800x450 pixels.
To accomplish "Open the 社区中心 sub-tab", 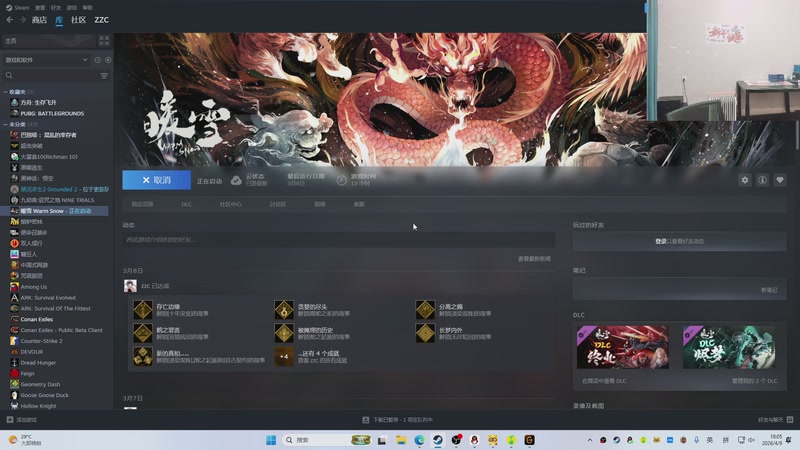I will (x=231, y=204).
